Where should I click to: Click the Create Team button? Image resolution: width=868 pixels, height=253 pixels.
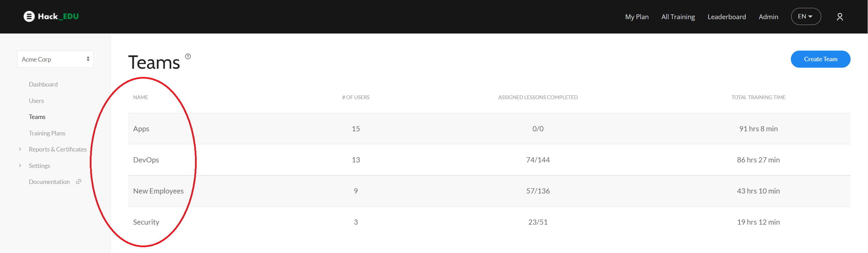click(820, 59)
